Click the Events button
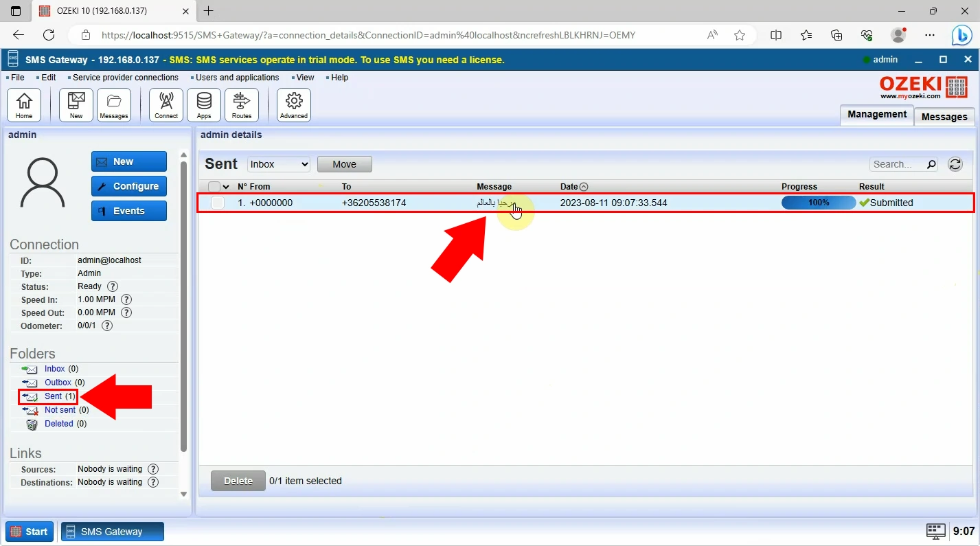This screenshot has height=546, width=980. coord(129,211)
